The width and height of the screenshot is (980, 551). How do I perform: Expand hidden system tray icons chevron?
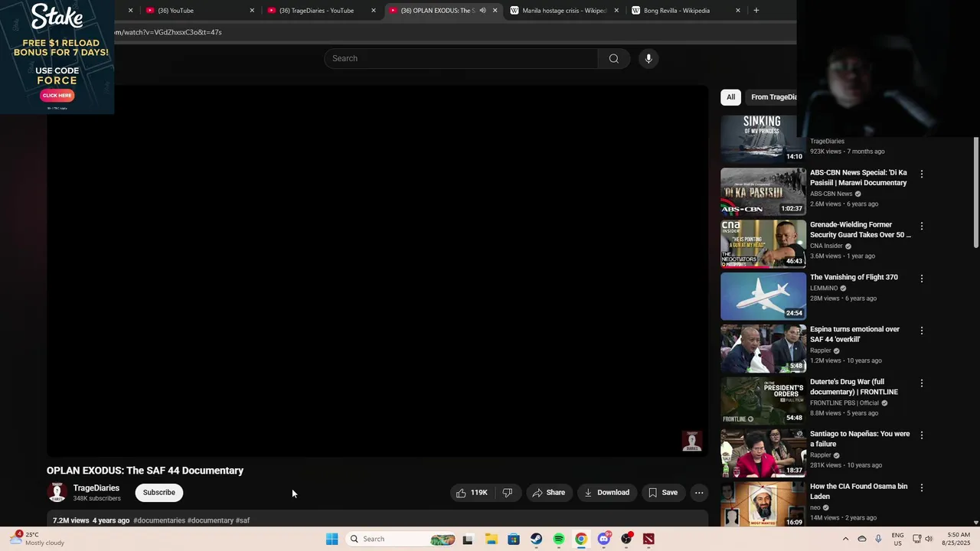point(845,539)
